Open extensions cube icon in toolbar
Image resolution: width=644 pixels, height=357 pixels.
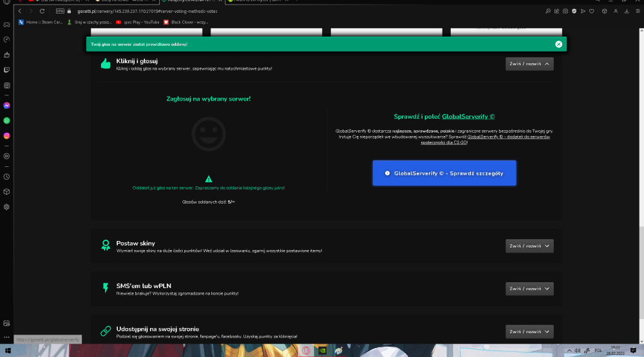pos(604,11)
